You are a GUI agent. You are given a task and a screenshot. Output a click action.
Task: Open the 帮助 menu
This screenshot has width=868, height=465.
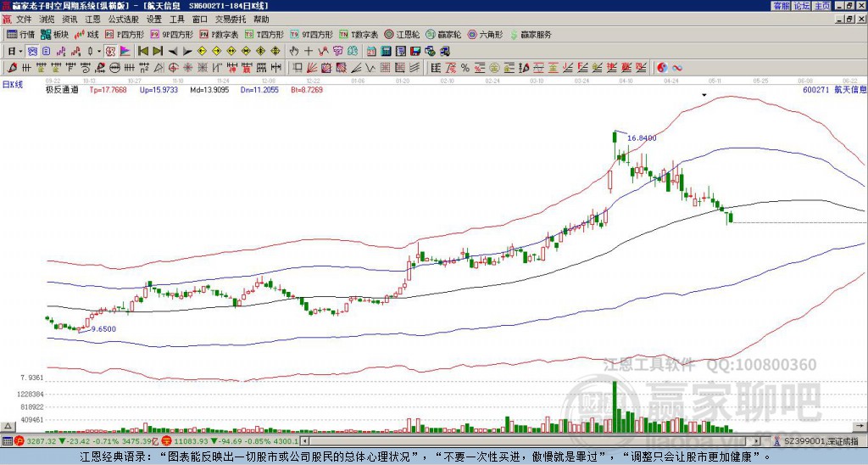coord(261,20)
